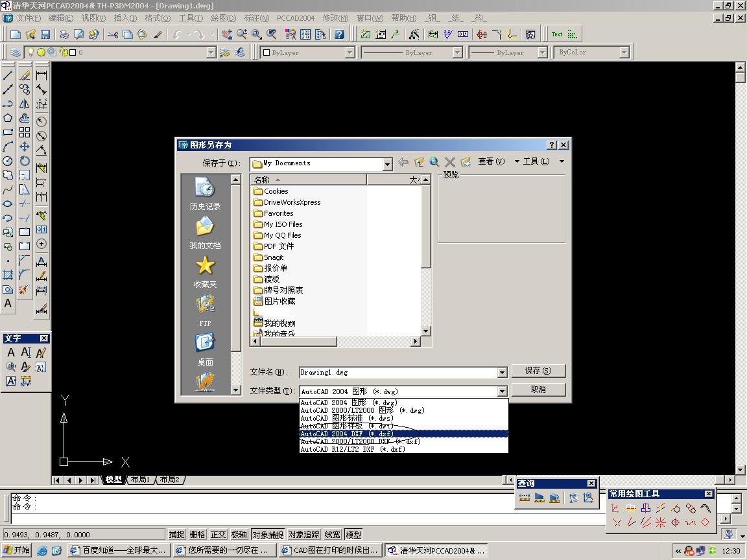747x560 pixels.
Task: Open the 绘图(D) menu
Action: click(x=224, y=18)
